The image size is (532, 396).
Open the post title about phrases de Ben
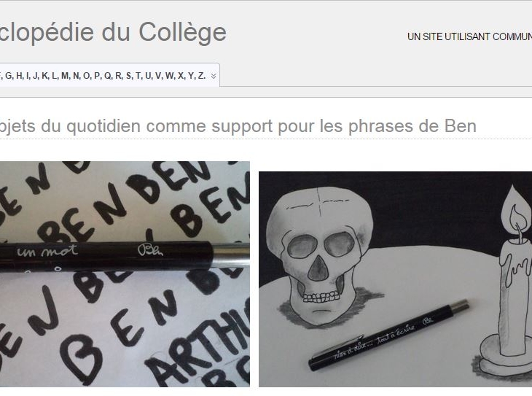[238, 126]
